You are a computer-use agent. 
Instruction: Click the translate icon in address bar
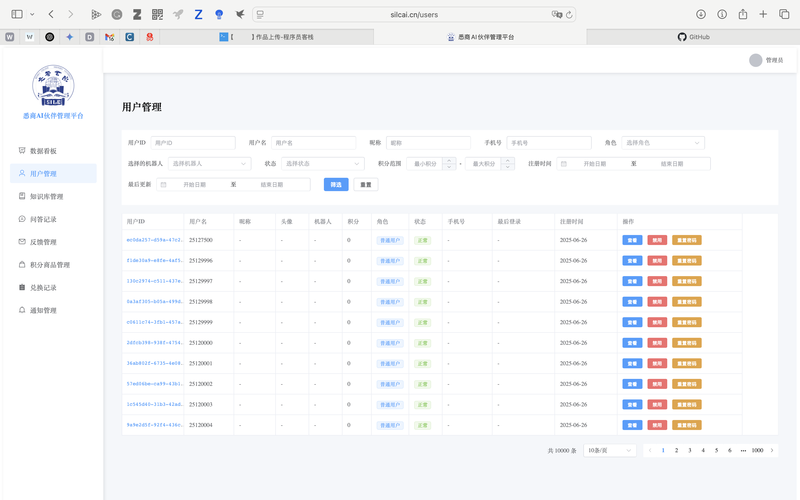[x=556, y=14]
